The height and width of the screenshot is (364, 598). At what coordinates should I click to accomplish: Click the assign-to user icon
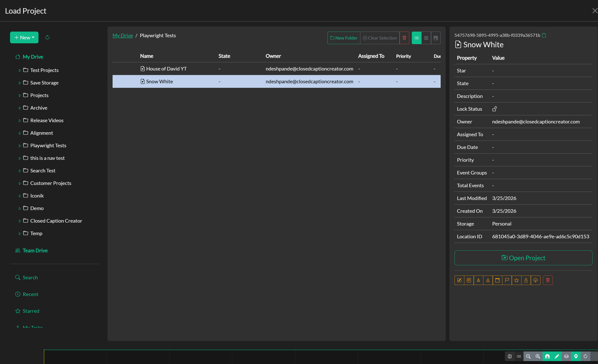pos(488,280)
